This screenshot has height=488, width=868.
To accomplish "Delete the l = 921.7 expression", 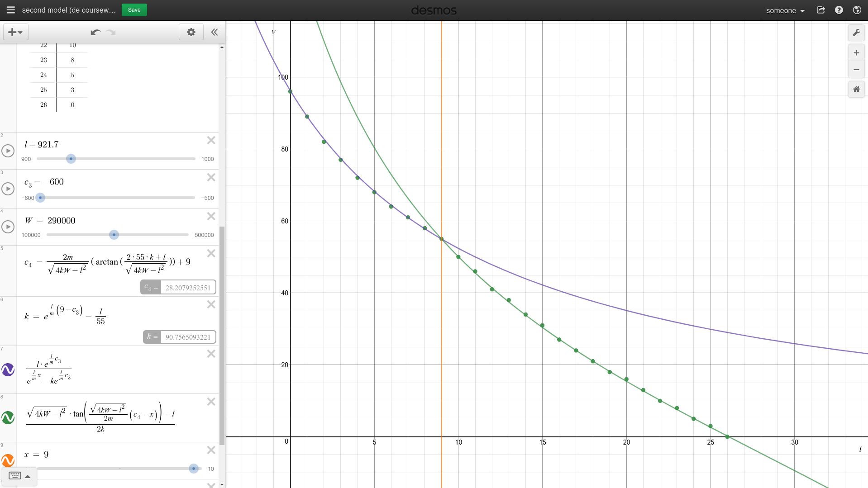I will (211, 140).
